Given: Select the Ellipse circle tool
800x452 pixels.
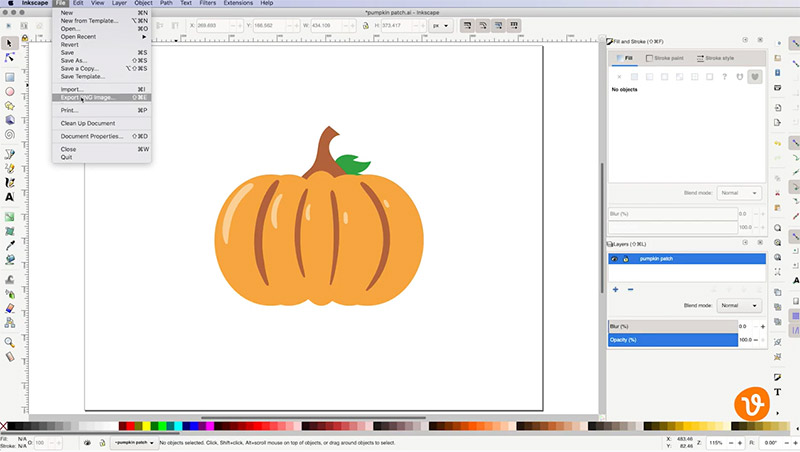Looking at the screenshot, I should [x=9, y=91].
